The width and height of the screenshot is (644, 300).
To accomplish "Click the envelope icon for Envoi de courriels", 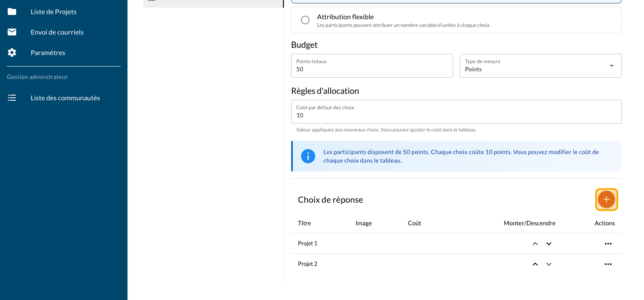I will click(12, 32).
